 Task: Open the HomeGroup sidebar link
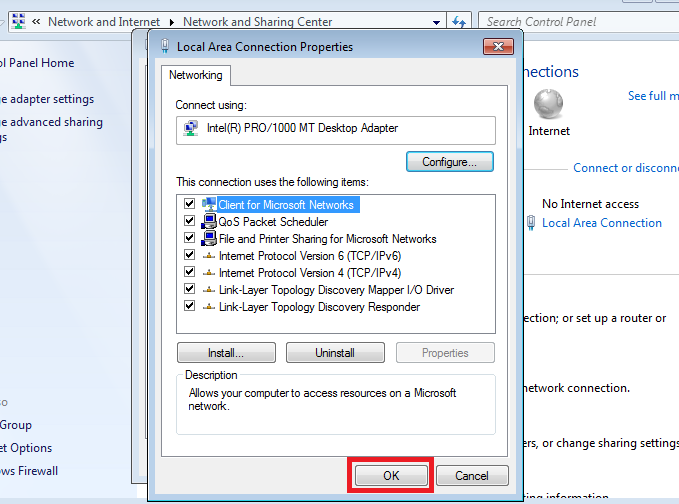point(16,425)
